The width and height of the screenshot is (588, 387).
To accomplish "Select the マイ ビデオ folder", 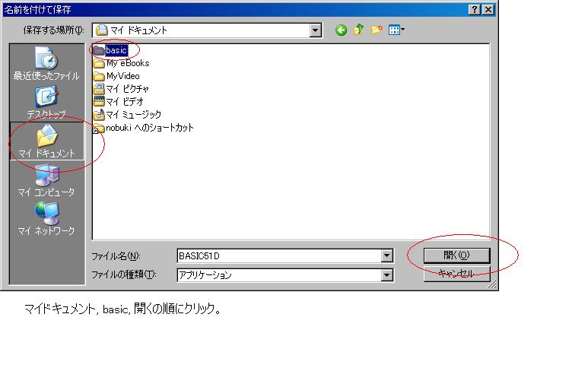I will coord(119,102).
